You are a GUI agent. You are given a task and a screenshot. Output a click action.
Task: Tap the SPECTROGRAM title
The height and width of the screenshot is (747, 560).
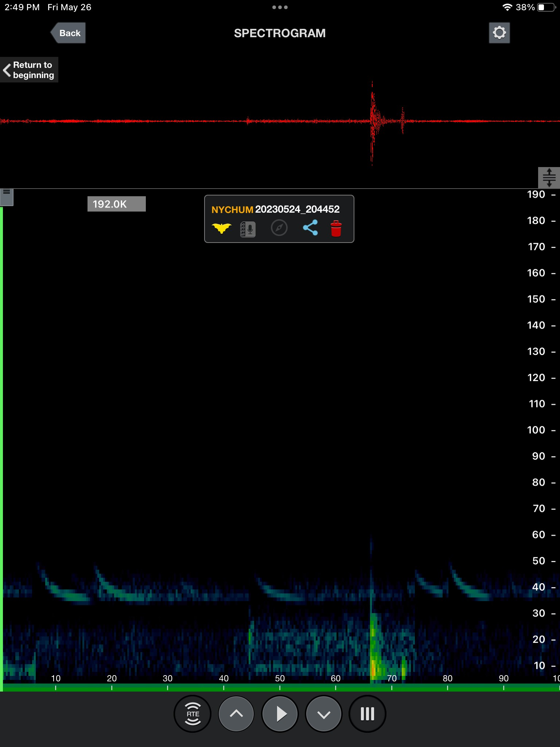[280, 33]
